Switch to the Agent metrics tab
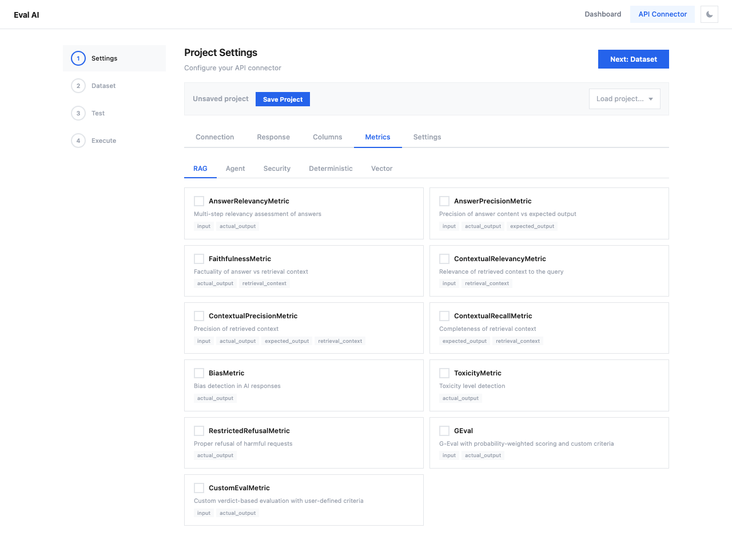732x560 pixels. 235,168
